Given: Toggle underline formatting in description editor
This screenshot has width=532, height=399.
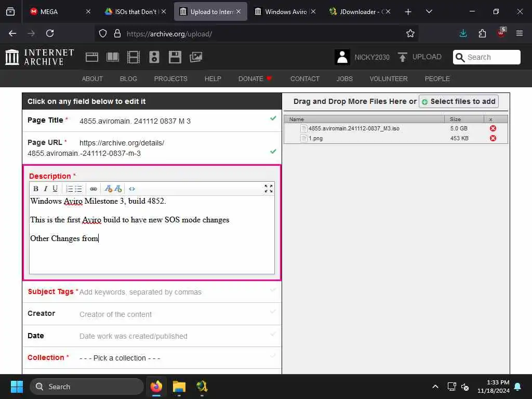Looking at the screenshot, I should [x=55, y=189].
